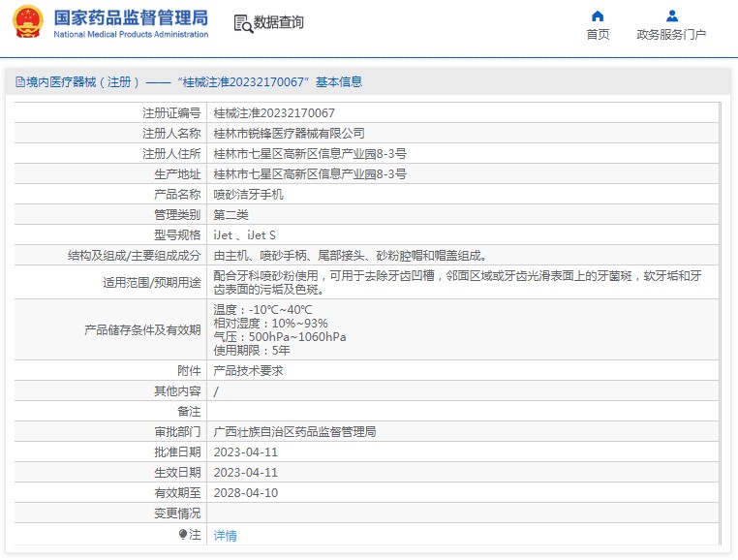Select 桂林市锐锋医疗器械有限公司 text

[289, 134]
